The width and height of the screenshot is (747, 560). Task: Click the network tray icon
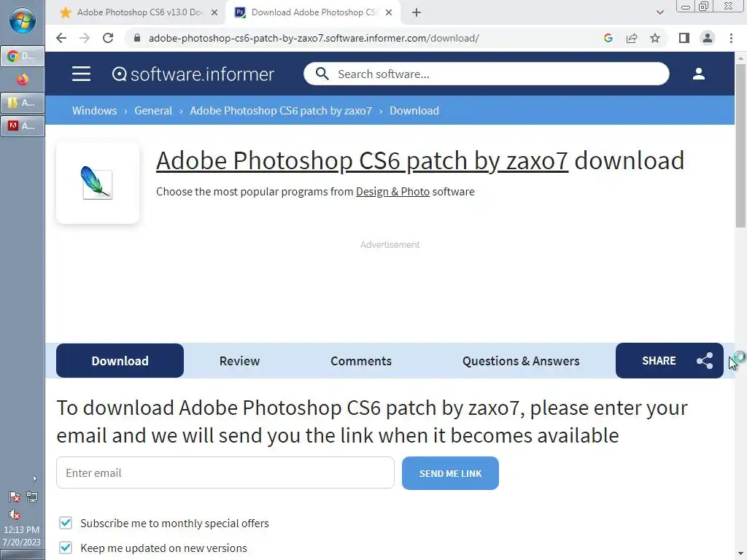[x=32, y=497]
